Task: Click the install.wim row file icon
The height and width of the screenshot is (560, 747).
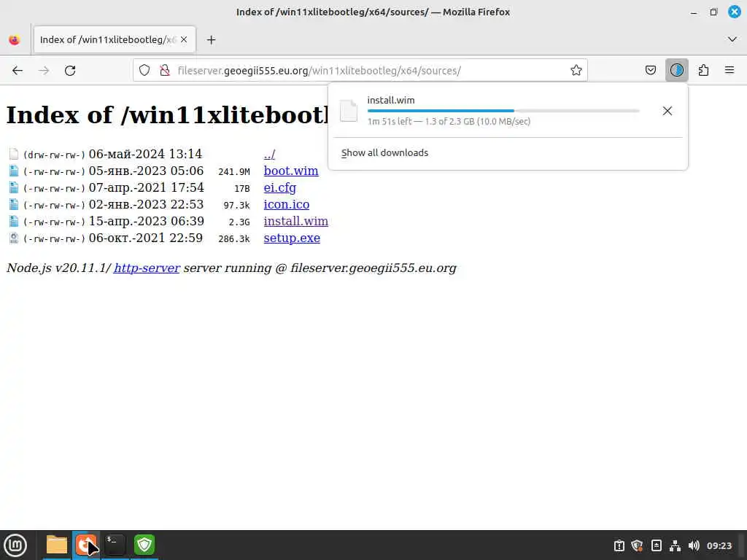Action: [x=14, y=222]
